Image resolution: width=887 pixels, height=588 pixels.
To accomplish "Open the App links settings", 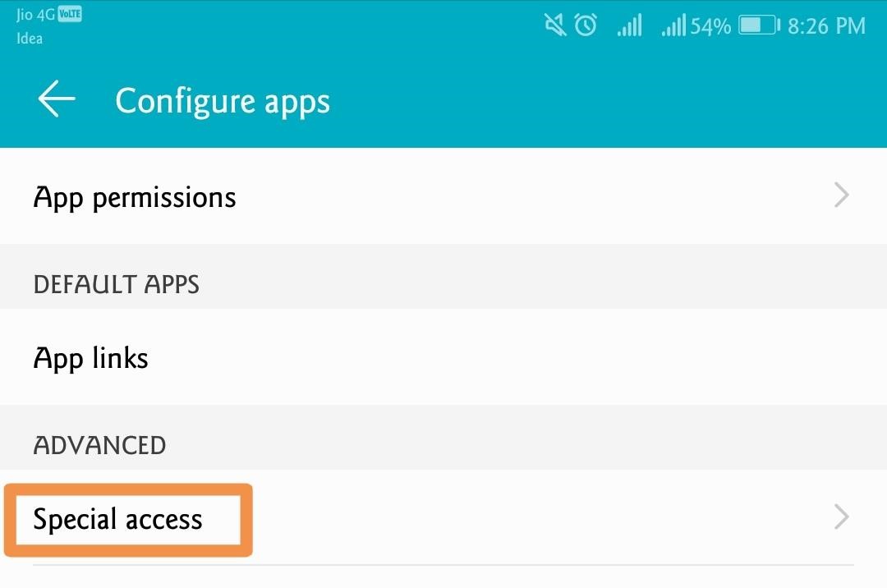I will click(x=90, y=357).
